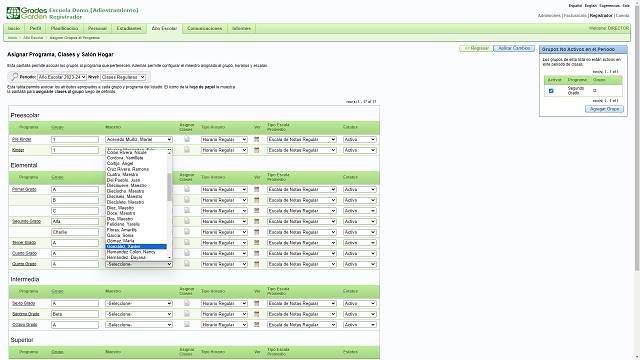
Task: View schedule calendar icon for Segundo Grado Alfa
Action: 257,221
